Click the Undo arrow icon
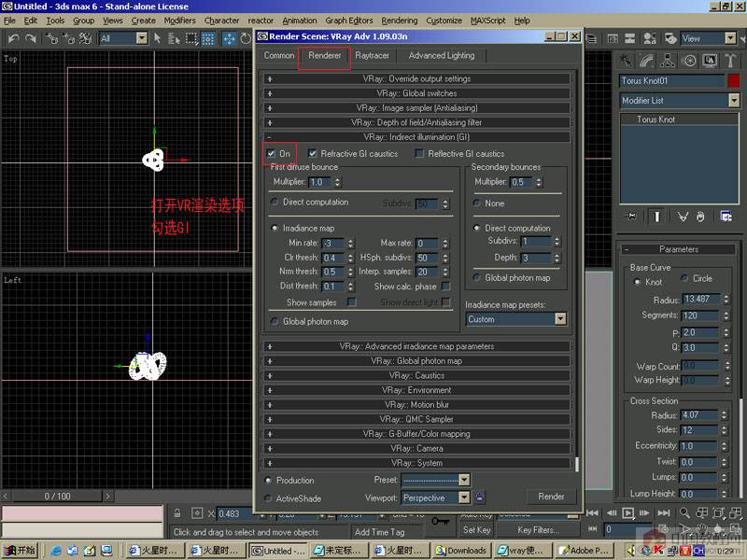The height and width of the screenshot is (560, 747). click(x=14, y=38)
